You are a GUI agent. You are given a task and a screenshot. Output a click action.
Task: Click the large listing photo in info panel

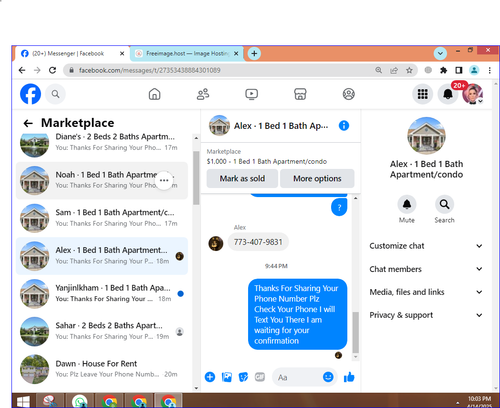426,136
